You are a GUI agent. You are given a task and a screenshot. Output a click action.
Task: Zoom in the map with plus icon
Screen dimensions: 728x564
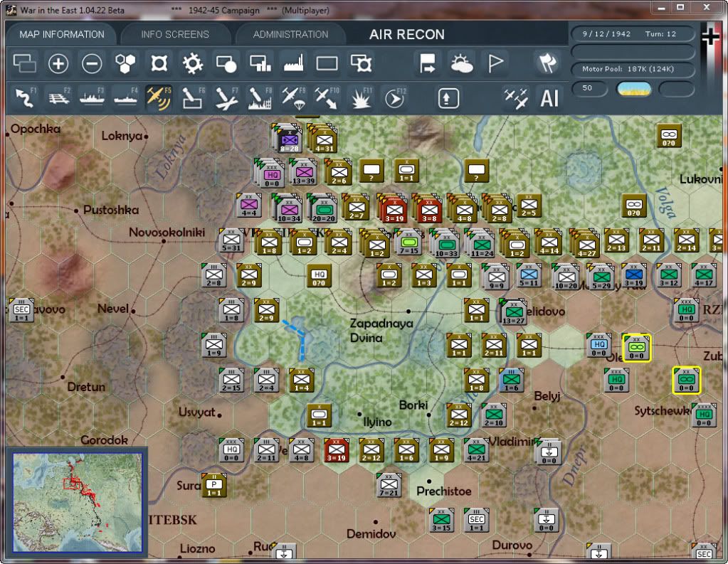[58, 63]
